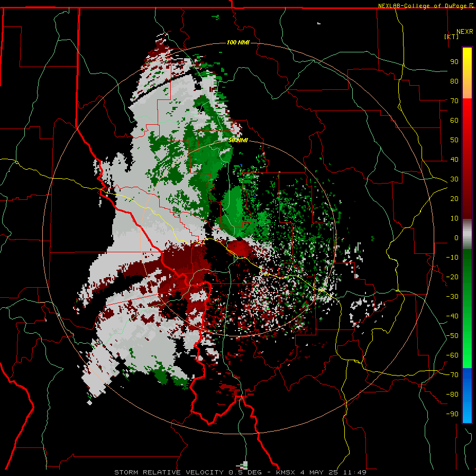This screenshot has width=476, height=476.
Task: Click the 70 value on velocity scale
Action: tap(454, 101)
